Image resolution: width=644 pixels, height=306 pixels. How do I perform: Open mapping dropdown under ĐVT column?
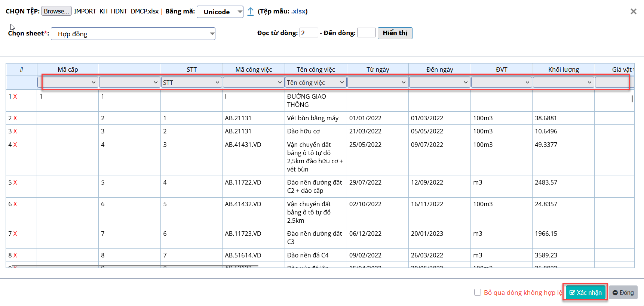click(502, 82)
